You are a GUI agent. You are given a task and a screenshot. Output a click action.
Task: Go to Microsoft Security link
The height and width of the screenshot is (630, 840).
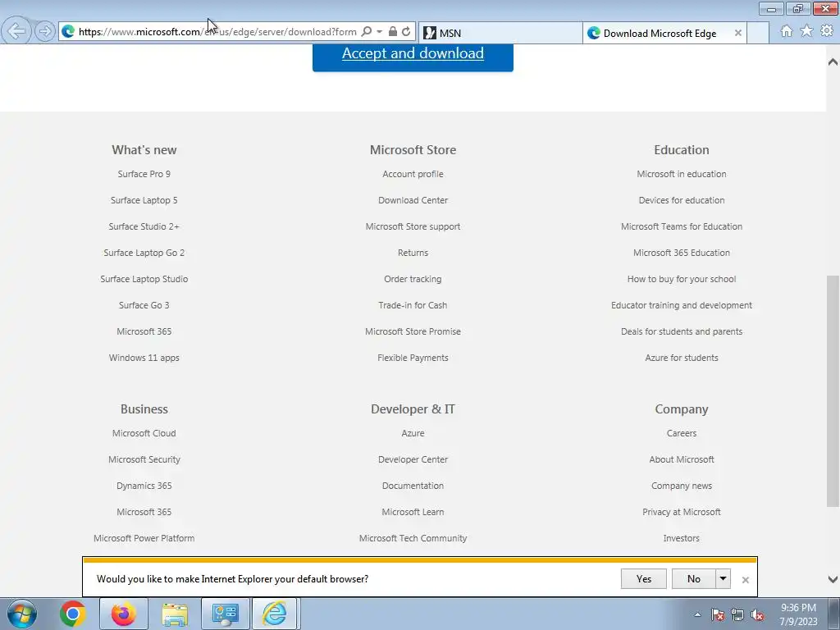click(144, 459)
